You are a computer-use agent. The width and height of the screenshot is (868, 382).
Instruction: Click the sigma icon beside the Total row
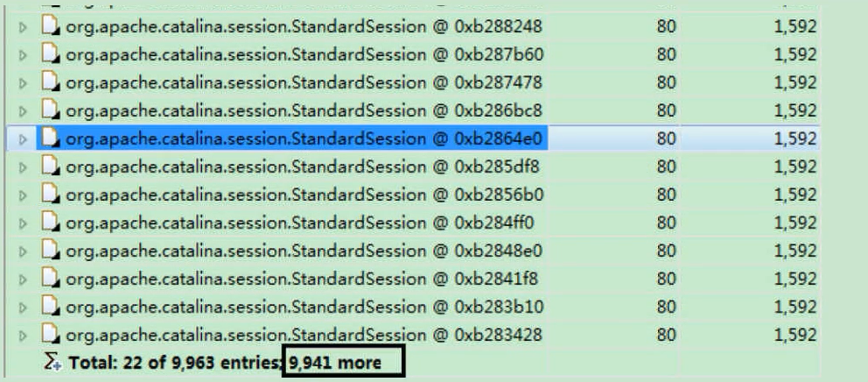point(53,362)
